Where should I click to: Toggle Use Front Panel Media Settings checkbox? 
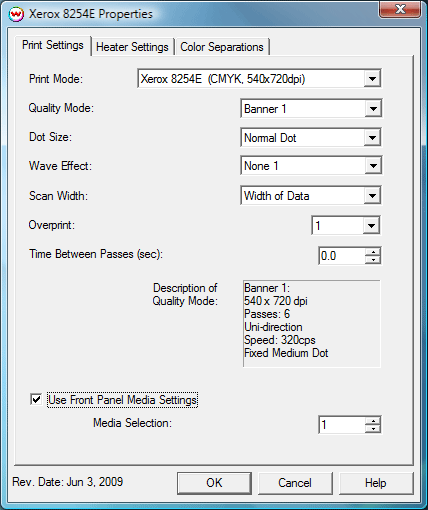tap(36, 399)
